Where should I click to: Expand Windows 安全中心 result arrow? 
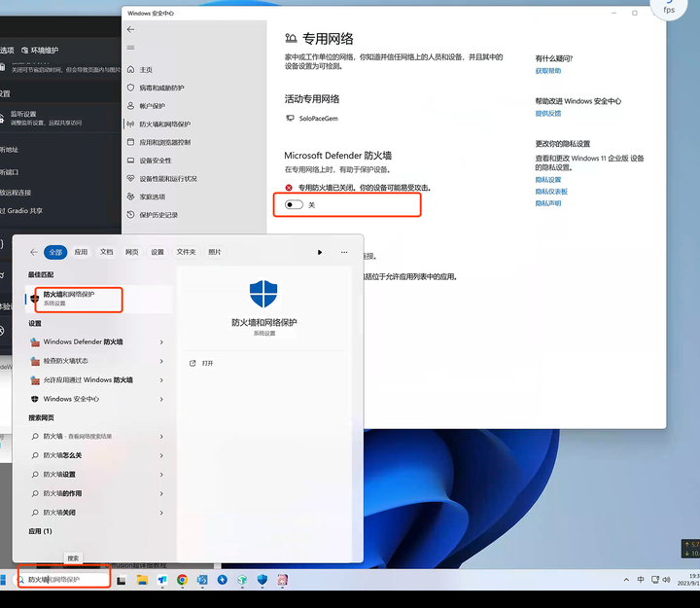click(x=161, y=400)
